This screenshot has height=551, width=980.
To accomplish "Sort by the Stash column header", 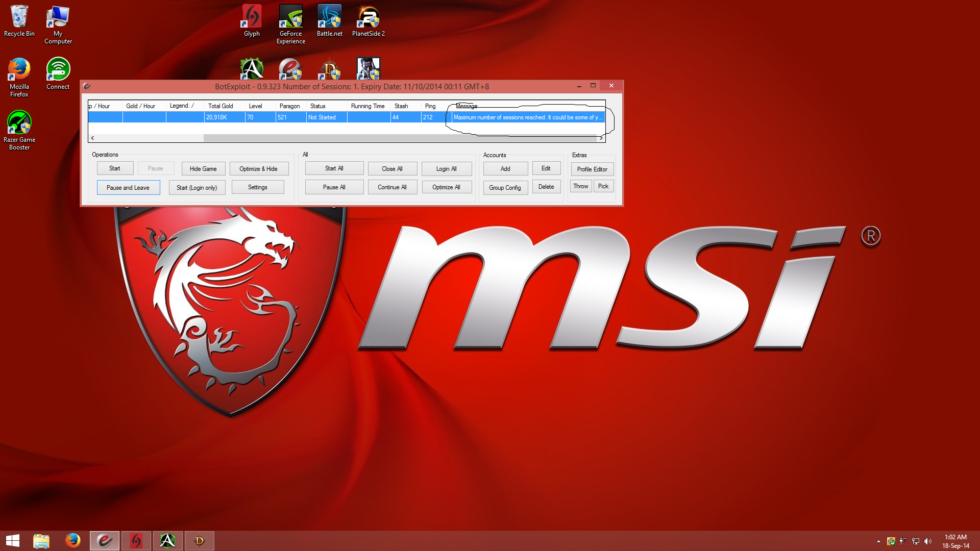I will coord(406,106).
